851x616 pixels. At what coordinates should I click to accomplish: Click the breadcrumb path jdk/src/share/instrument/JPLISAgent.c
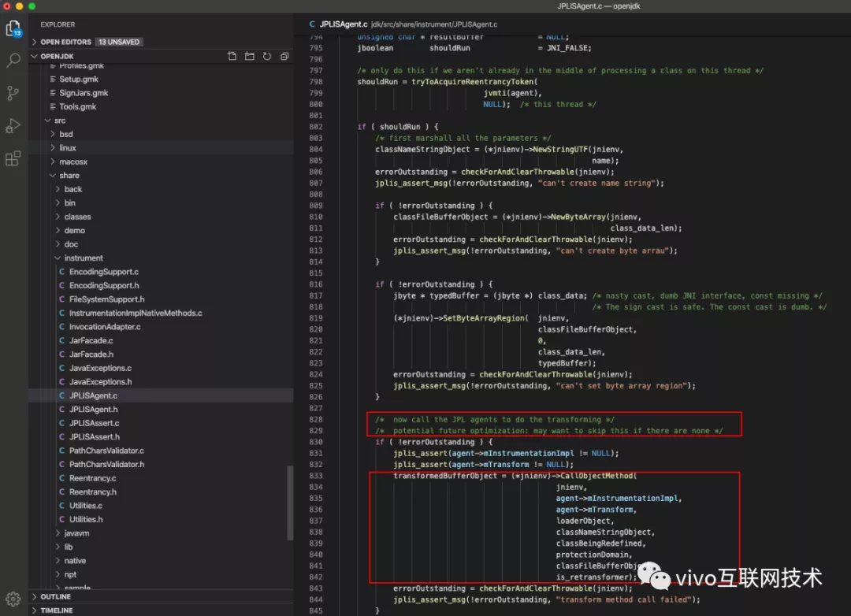point(434,24)
